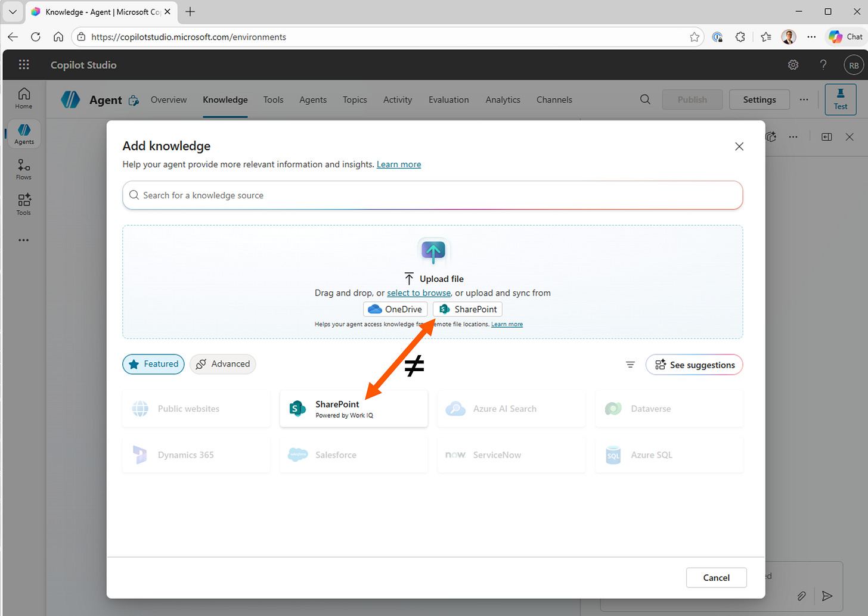Select the Featured filter chip
868x616 pixels.
154,364
